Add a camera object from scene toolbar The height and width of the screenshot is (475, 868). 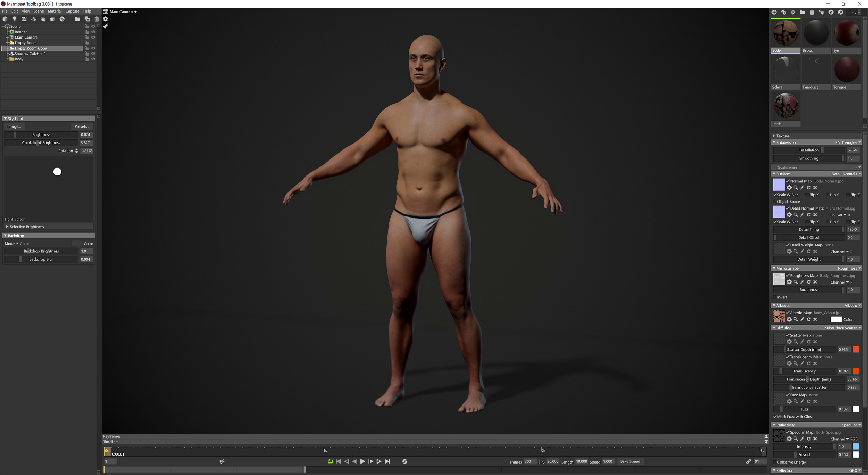tap(24, 19)
